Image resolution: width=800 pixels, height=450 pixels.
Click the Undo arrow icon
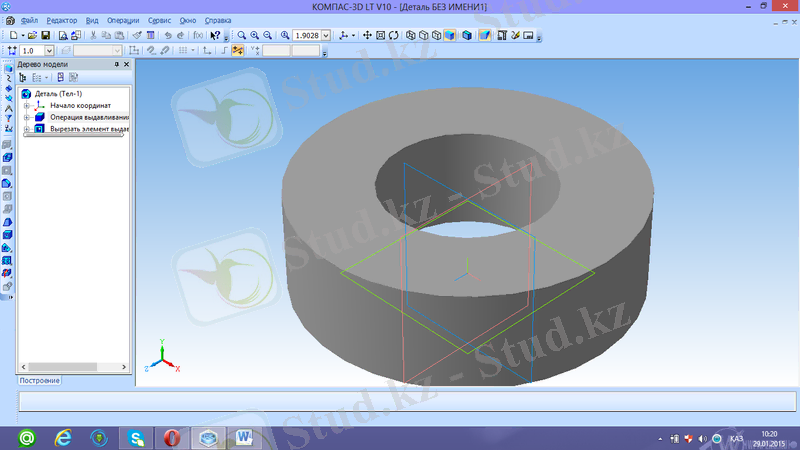[x=166, y=35]
